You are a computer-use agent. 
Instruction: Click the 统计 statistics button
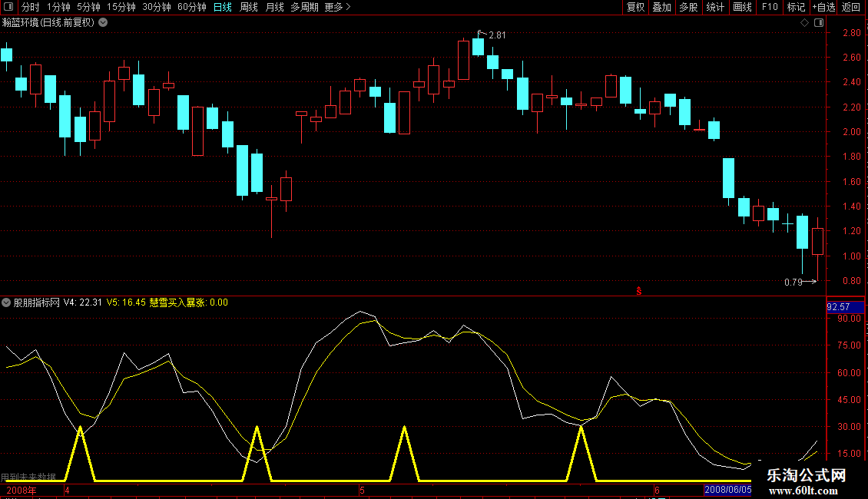tap(715, 7)
